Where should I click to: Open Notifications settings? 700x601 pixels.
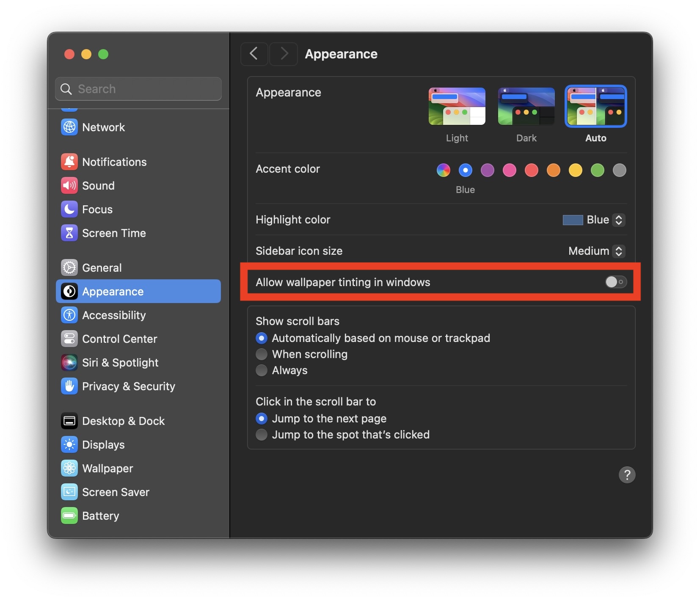(114, 162)
